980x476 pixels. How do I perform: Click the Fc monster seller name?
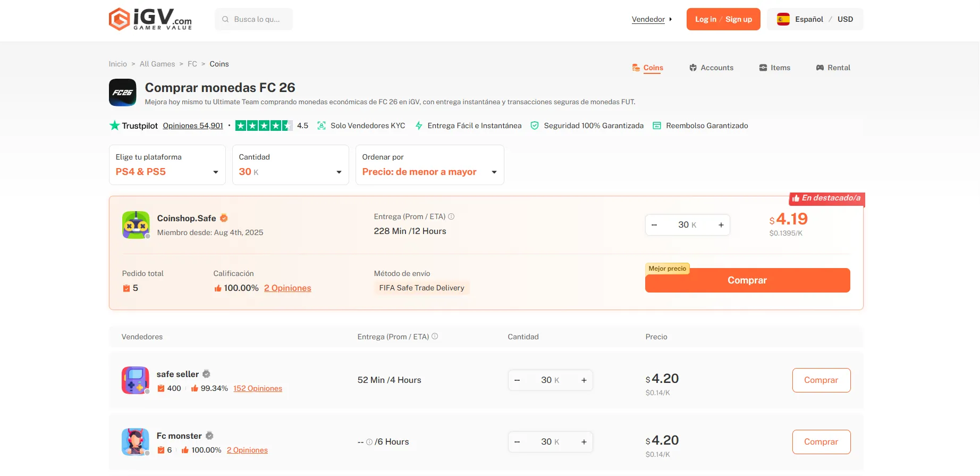click(x=179, y=436)
